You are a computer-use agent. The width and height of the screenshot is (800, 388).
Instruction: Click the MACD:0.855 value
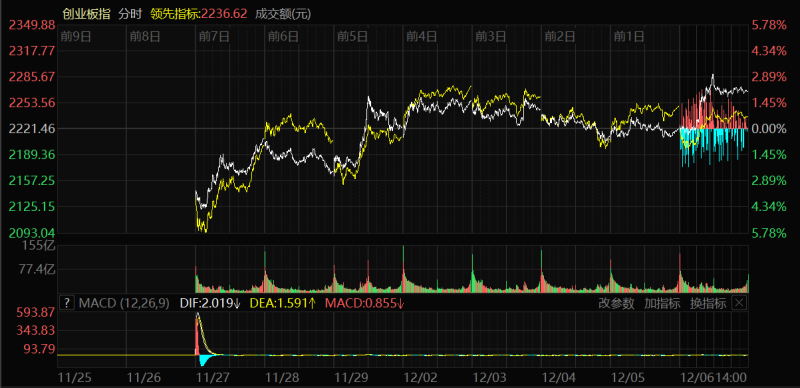365,303
